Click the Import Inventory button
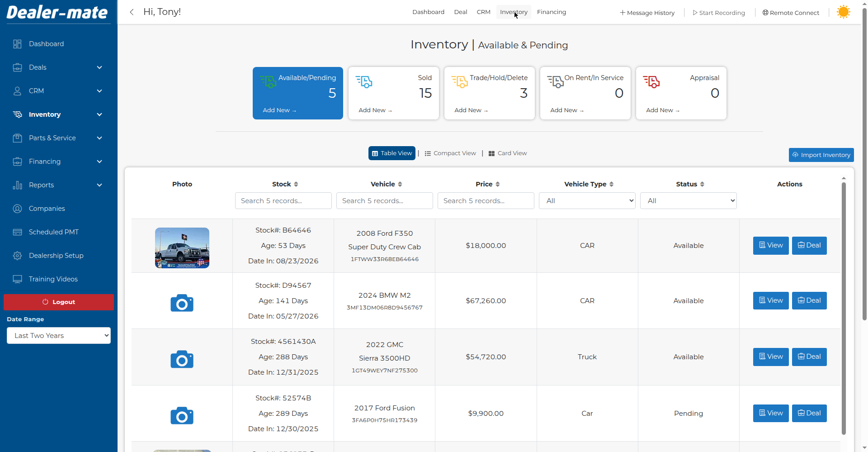 pyautogui.click(x=821, y=155)
